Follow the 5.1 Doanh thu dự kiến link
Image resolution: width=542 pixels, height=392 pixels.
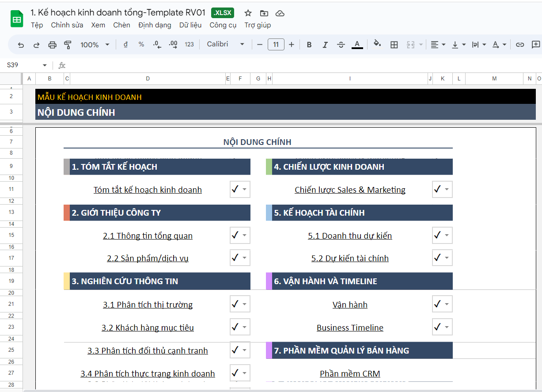(350, 236)
